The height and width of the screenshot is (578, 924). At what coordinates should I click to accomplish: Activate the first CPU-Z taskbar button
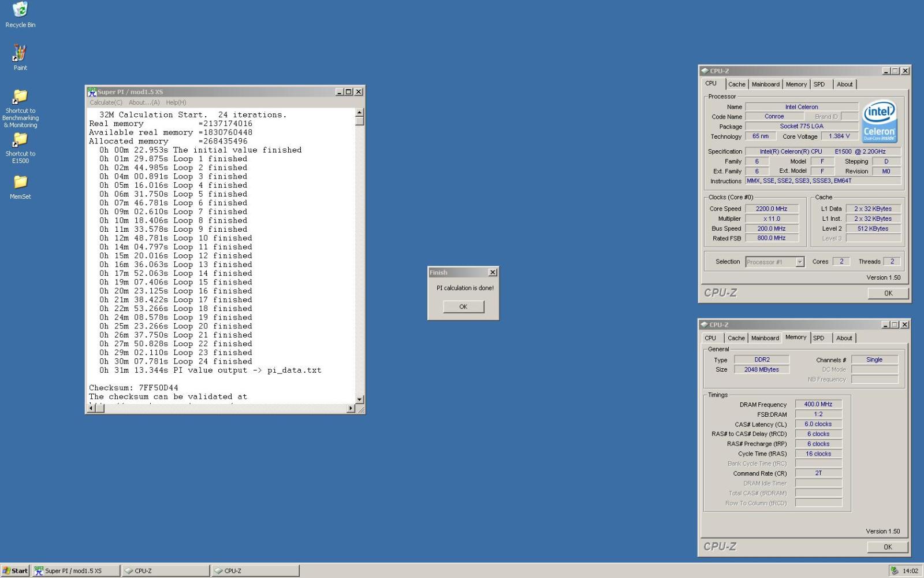pos(166,570)
